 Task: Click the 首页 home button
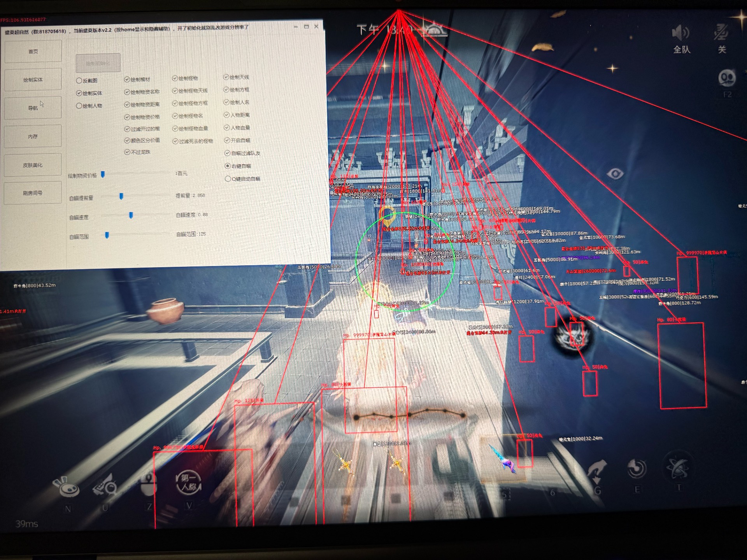[33, 51]
